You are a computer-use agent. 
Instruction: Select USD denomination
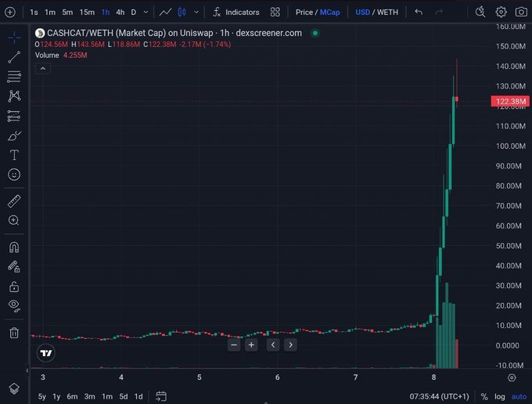pyautogui.click(x=363, y=13)
